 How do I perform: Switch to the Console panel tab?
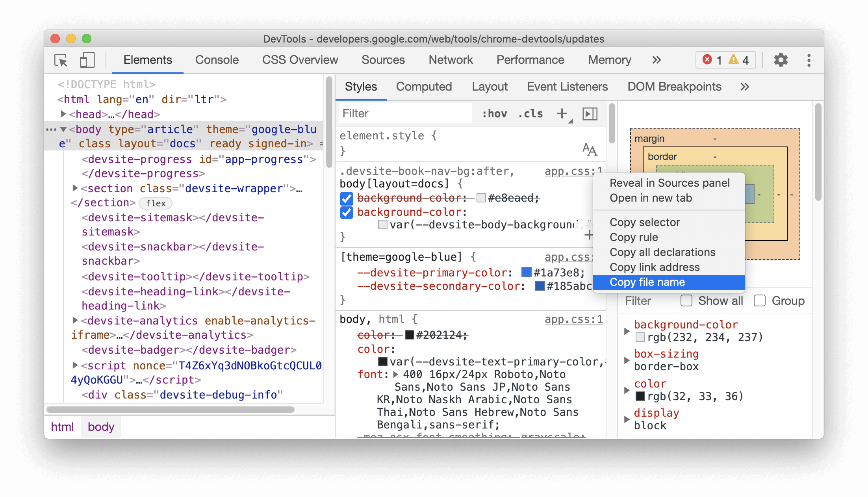pyautogui.click(x=216, y=60)
